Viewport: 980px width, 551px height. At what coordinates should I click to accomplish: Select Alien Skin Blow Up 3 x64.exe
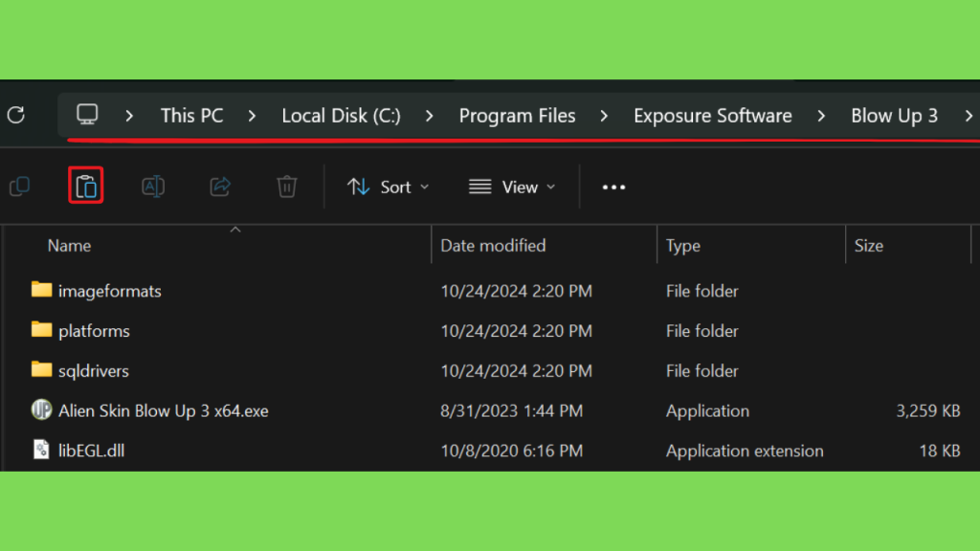(x=164, y=411)
